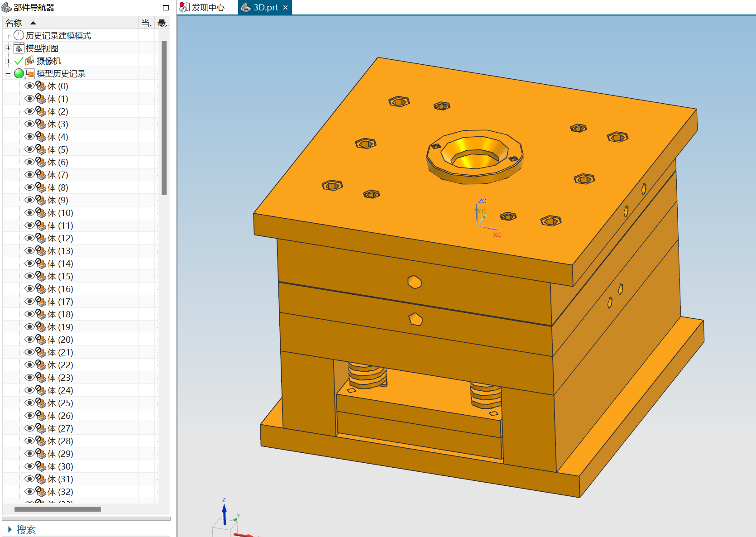This screenshot has width=756, height=537.
Task: Expand the 搜索 search section
Action: point(10,529)
